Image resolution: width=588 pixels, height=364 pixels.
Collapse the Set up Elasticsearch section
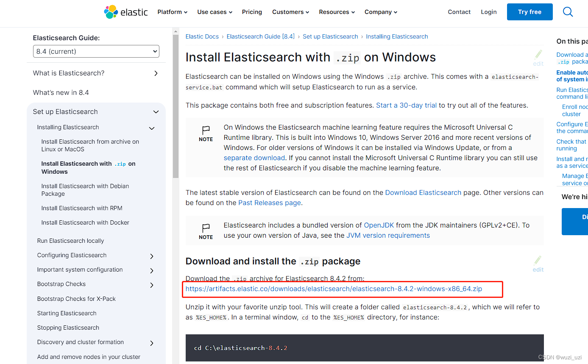click(156, 112)
